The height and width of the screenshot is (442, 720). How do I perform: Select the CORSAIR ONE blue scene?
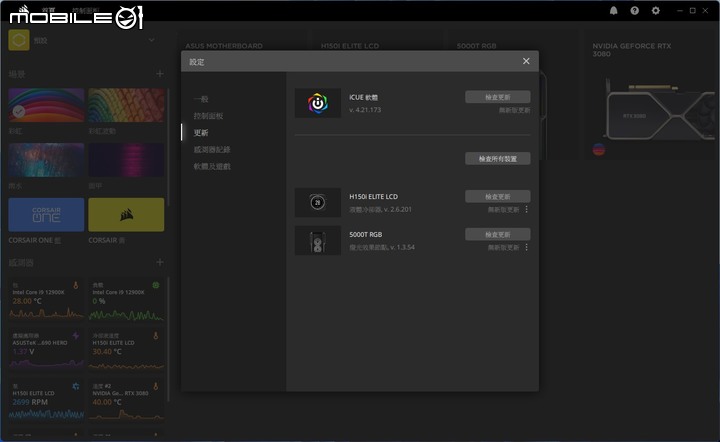[x=46, y=215]
